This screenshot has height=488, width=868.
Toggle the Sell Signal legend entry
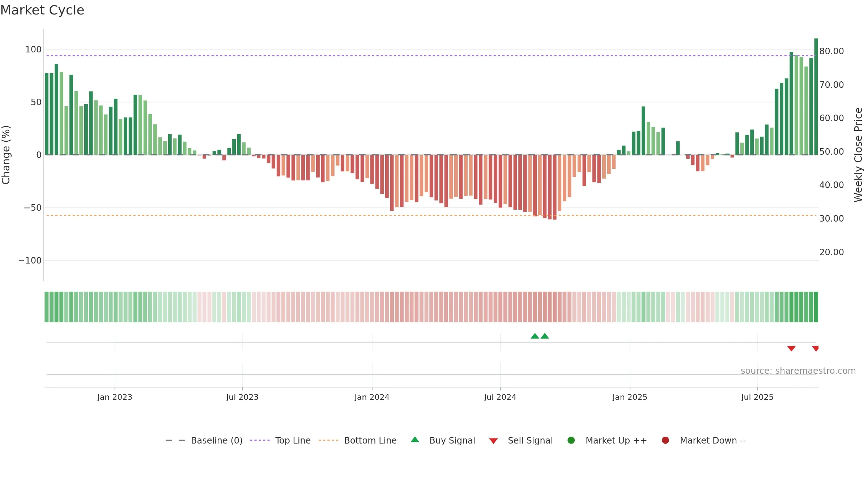pos(521,440)
